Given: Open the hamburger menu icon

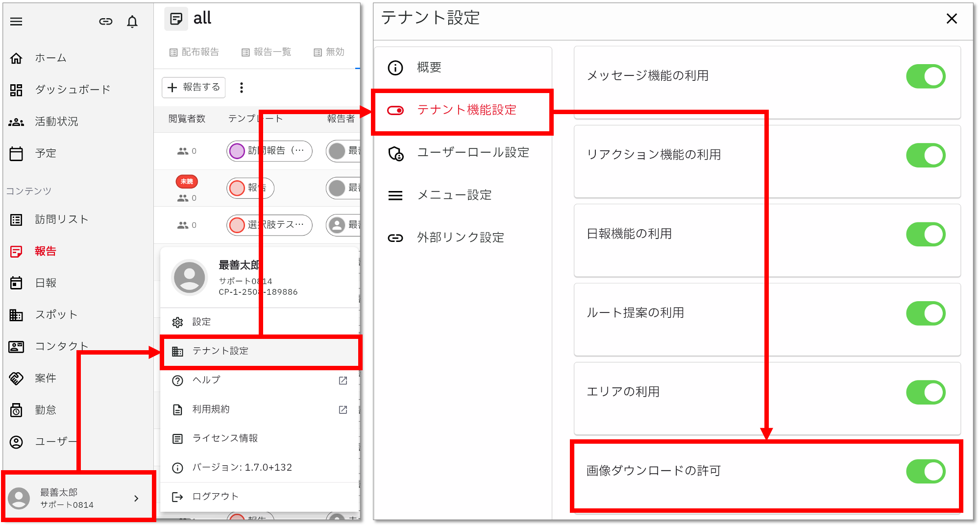Looking at the screenshot, I should pyautogui.click(x=16, y=22).
